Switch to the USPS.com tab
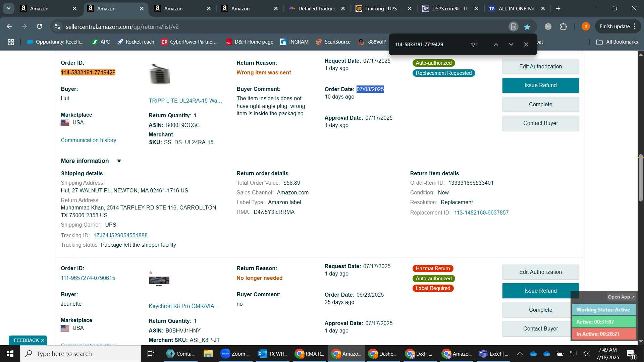 pyautogui.click(x=450, y=8)
